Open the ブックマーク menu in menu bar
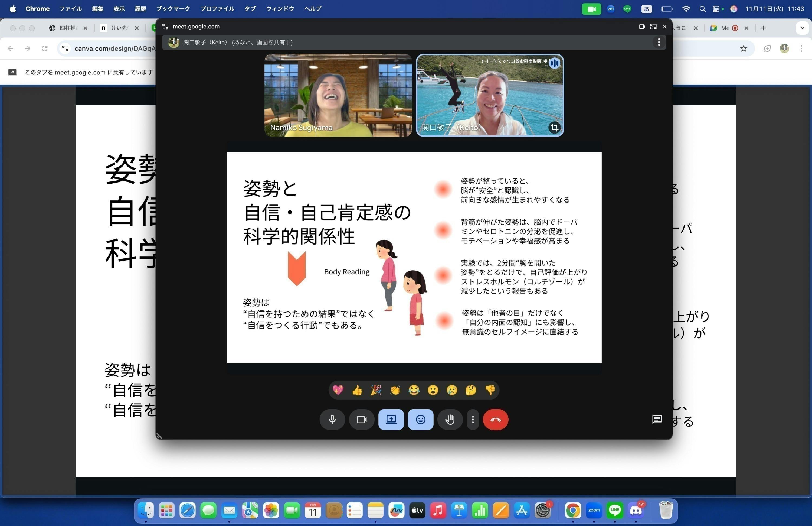 pyautogui.click(x=173, y=9)
